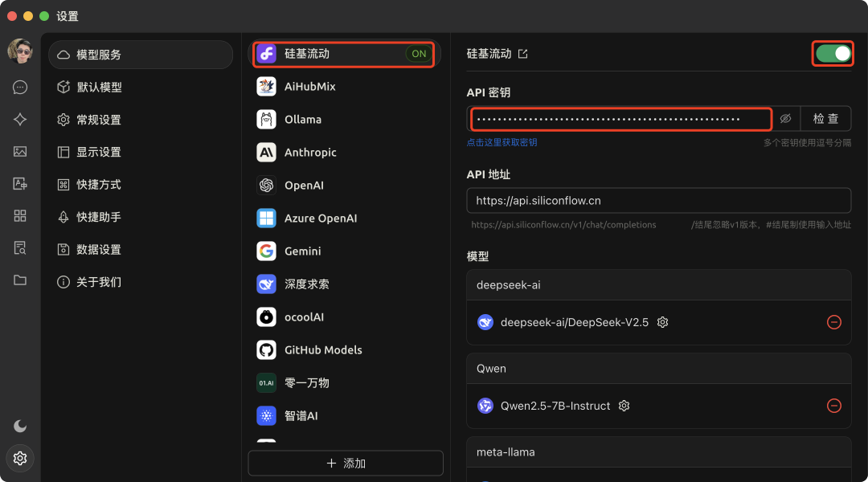Open the chat assistants panel in sidebar
Image resolution: width=868 pixels, height=482 pixels.
click(x=20, y=87)
